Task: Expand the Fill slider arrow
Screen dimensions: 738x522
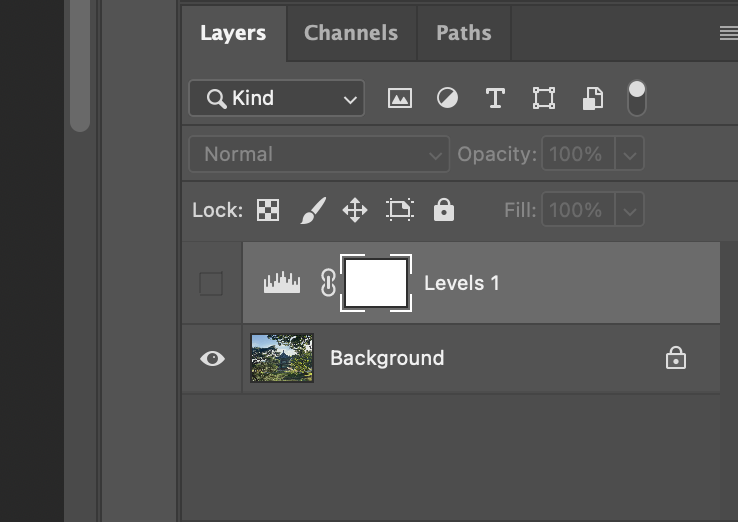Action: pyautogui.click(x=630, y=209)
